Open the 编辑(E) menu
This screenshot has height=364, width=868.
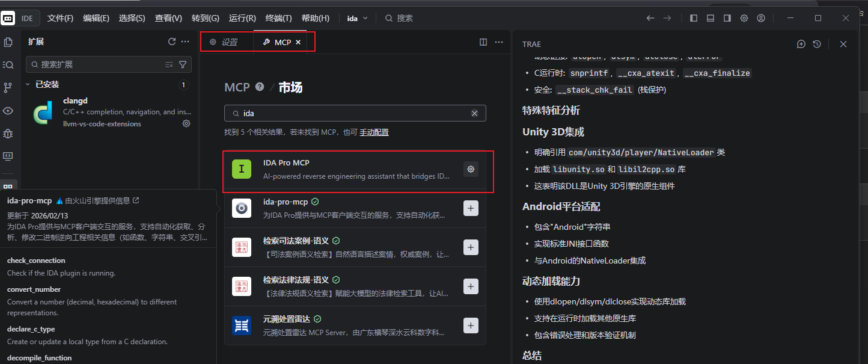click(x=96, y=18)
